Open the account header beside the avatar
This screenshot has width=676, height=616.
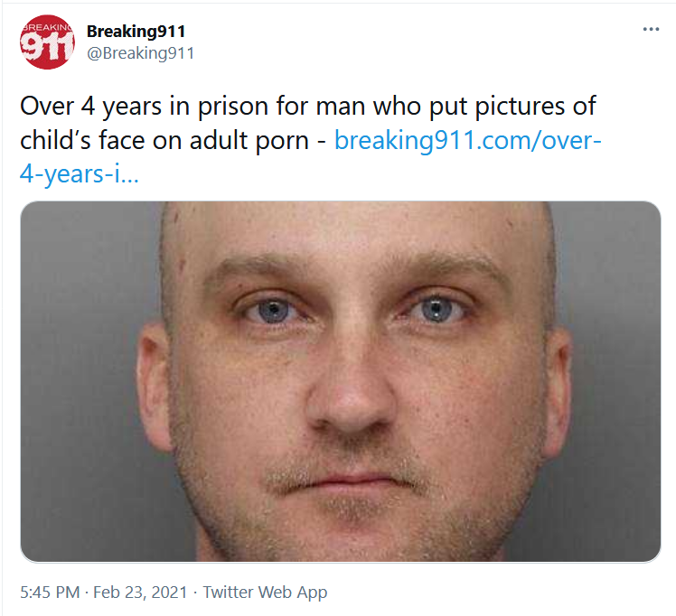click(x=141, y=42)
